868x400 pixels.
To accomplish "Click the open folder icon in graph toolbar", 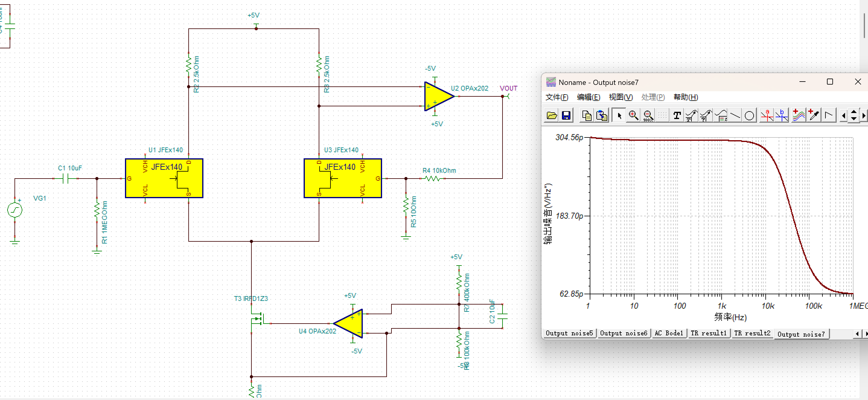I will click(x=552, y=116).
